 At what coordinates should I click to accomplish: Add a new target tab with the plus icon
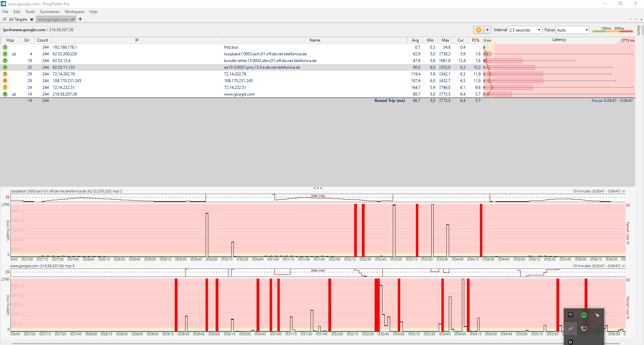click(x=80, y=19)
